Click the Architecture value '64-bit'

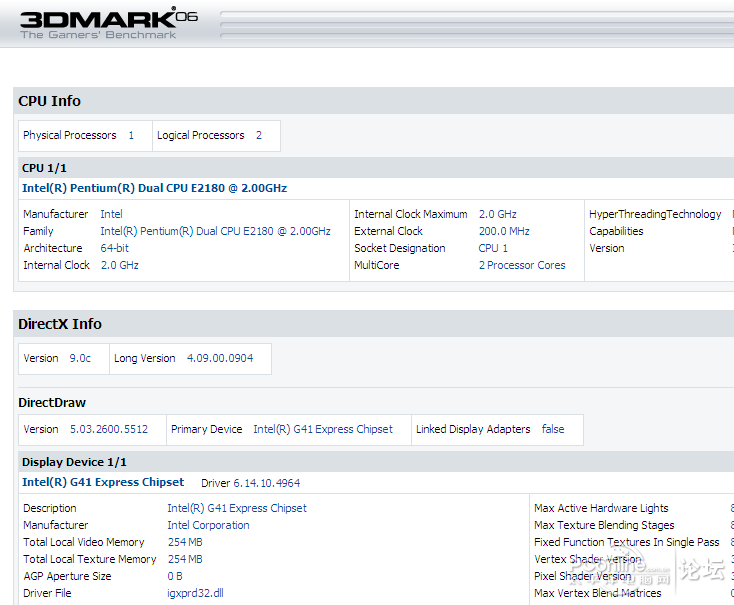point(115,248)
